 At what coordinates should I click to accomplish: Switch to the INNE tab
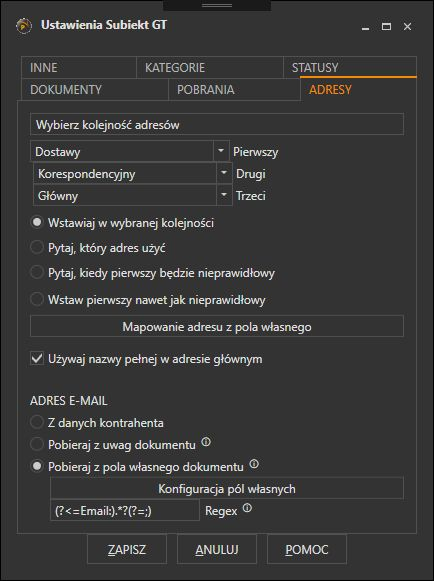[79, 67]
